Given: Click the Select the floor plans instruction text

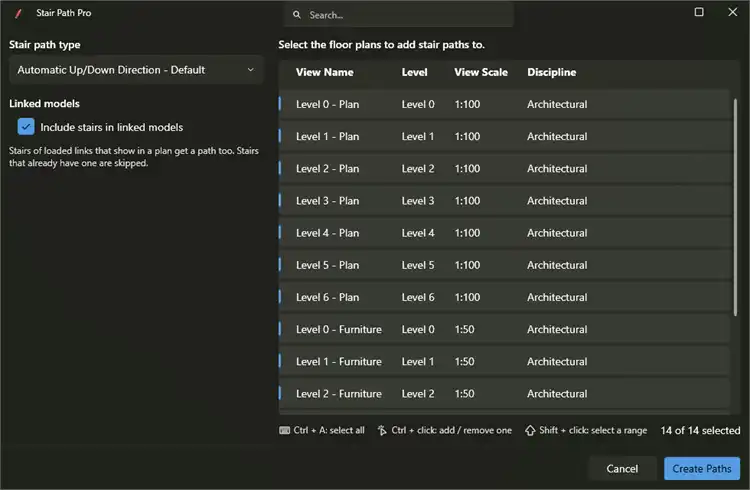Looking at the screenshot, I should click(x=381, y=45).
